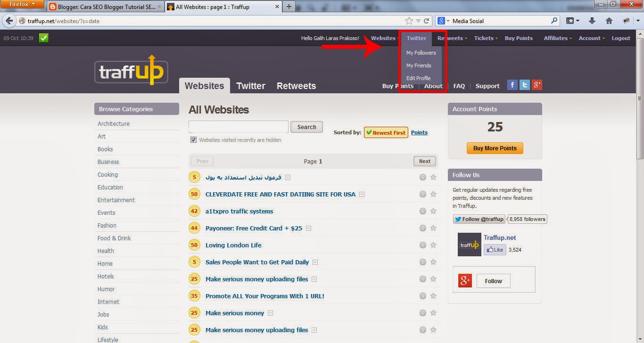The width and height of the screenshot is (644, 343).
Task: Open the Retweets tab next to the logo
Action: (296, 86)
